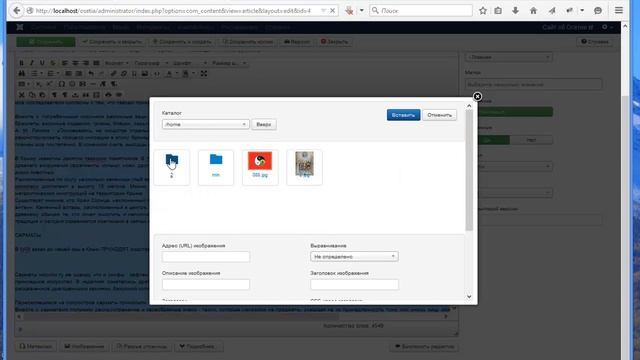The image size is (640, 360).
Task: Toggle Bold in the editor toolbar
Action: tap(22, 63)
